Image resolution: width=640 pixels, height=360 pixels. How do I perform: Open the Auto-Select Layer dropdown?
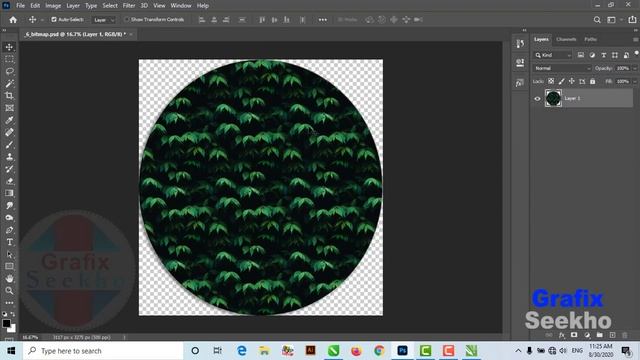click(104, 20)
